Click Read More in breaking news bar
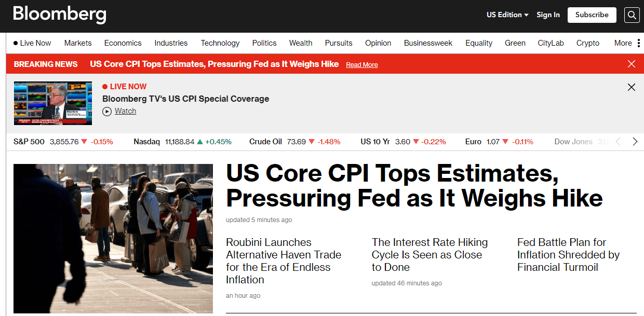Viewport: 644px width, 316px height. pyautogui.click(x=362, y=64)
